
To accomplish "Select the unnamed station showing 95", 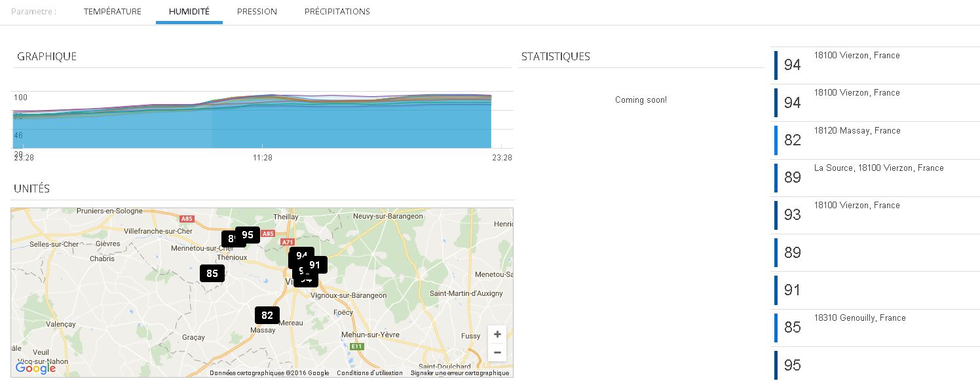I will pyautogui.click(x=793, y=365).
